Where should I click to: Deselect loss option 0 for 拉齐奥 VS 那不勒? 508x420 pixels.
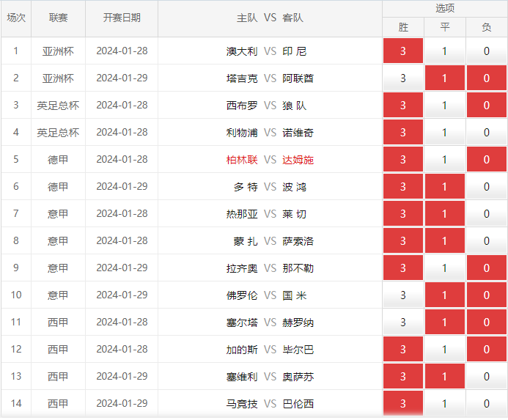point(486,268)
